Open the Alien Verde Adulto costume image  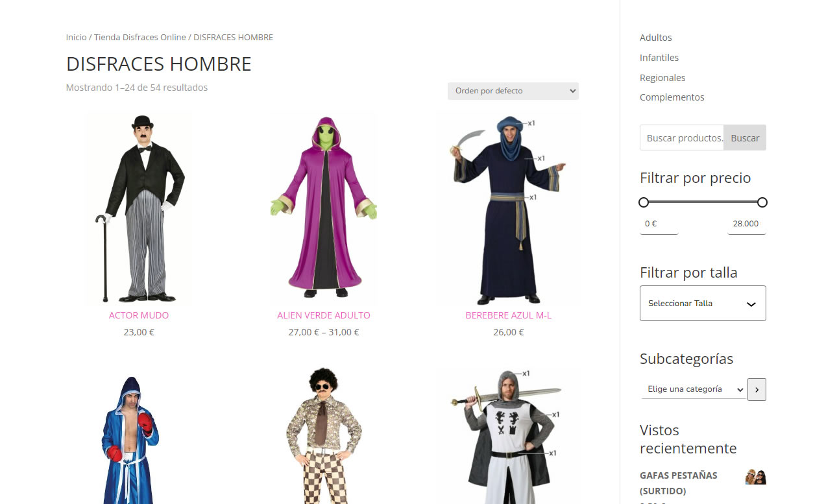pos(324,208)
